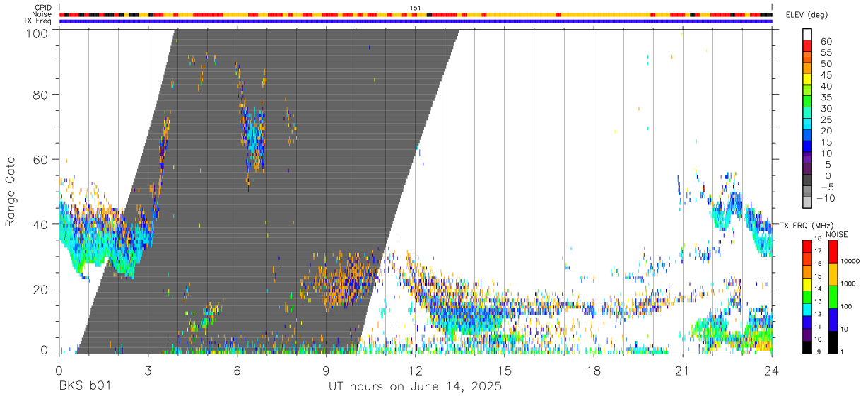868x401 pixels.
Task: Select the black NOISE swatch between 1 and 10
Action: (833, 342)
